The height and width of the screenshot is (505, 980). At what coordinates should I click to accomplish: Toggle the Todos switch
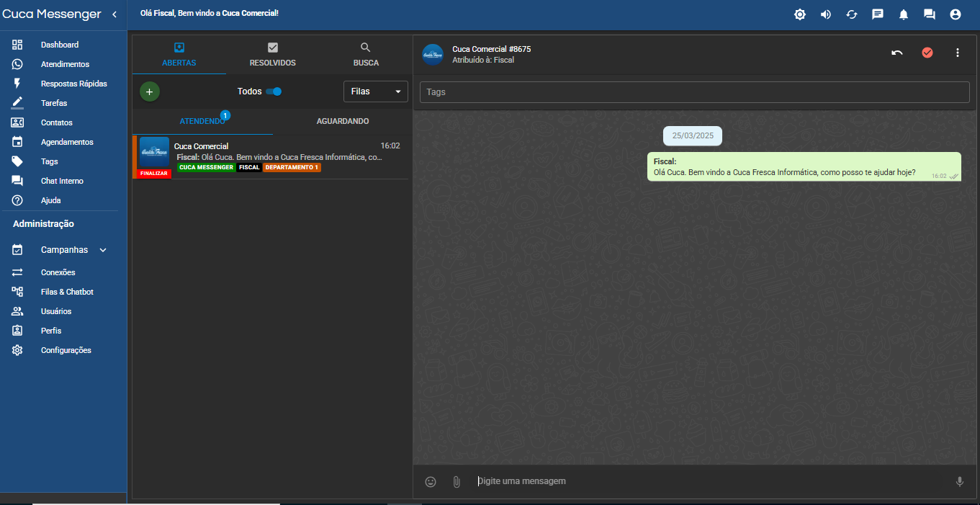pos(274,91)
